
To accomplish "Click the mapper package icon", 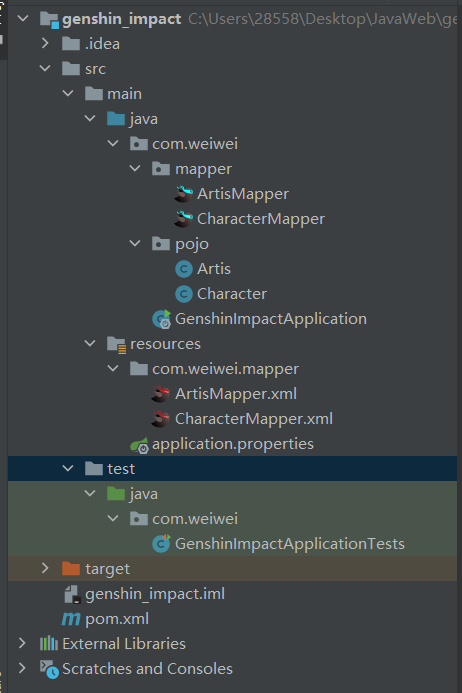I will 161,169.
